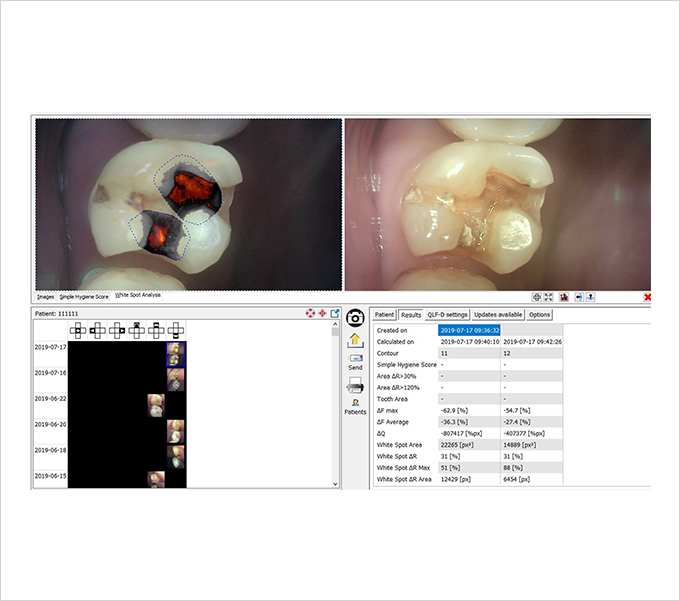The image size is (680, 601).
Task: Open the QLF-D settings tab
Action: [x=447, y=315]
